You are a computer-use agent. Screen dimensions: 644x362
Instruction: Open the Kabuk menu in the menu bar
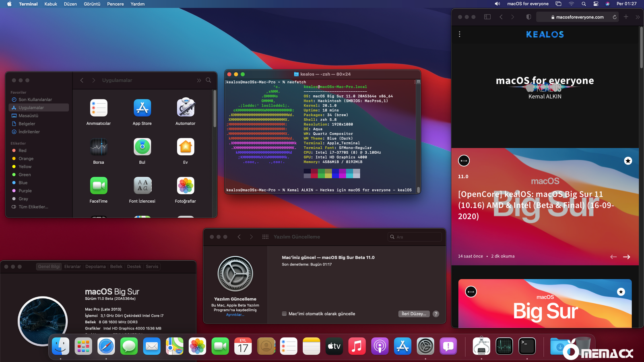[x=51, y=4]
